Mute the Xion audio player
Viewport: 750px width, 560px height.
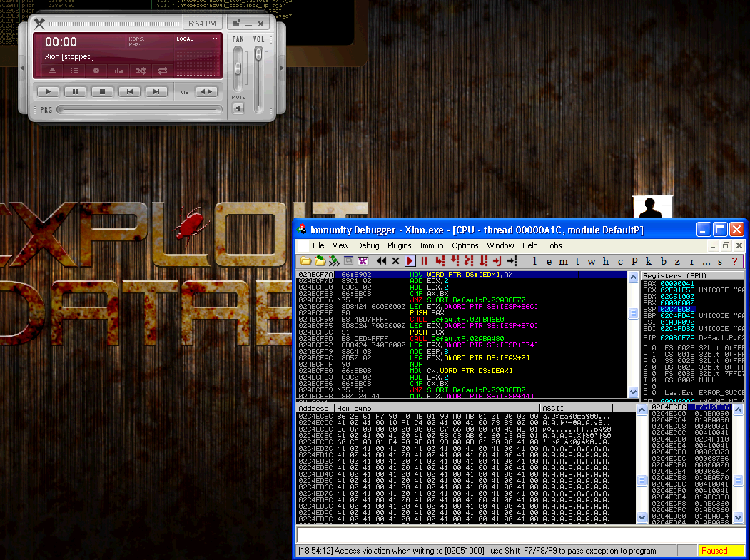(238, 108)
